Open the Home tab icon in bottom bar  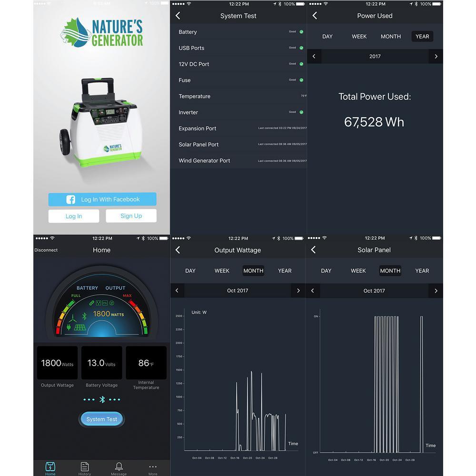pyautogui.click(x=50, y=467)
